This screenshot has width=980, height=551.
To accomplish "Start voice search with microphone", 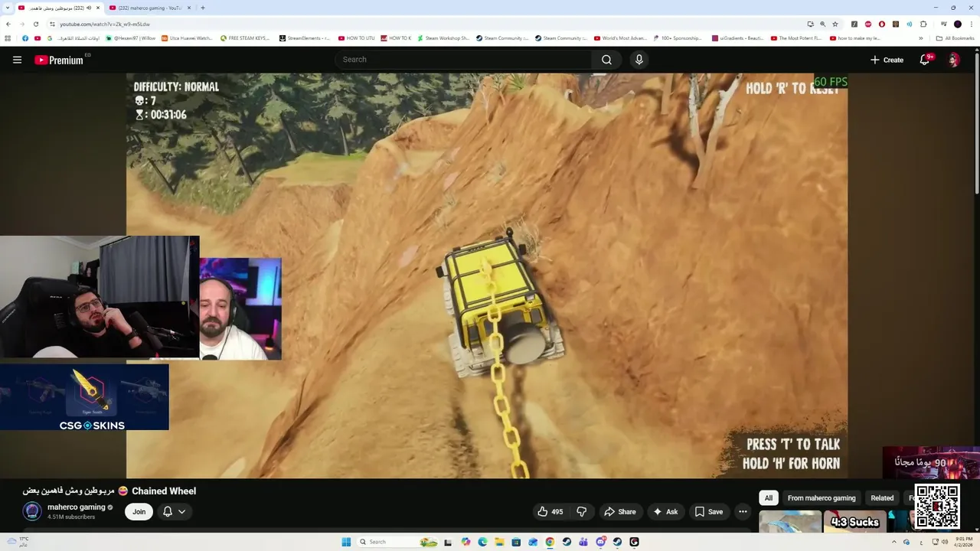I will click(x=639, y=60).
